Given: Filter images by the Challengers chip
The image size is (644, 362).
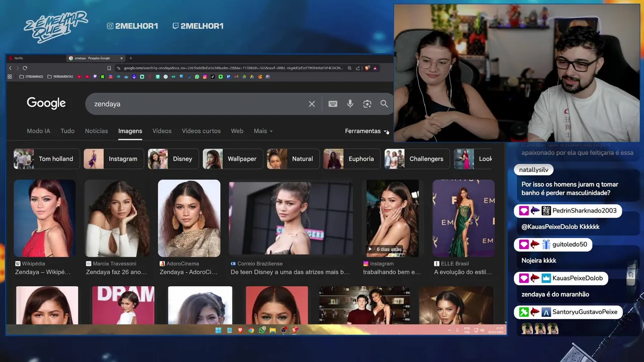Looking at the screenshot, I should click(417, 159).
